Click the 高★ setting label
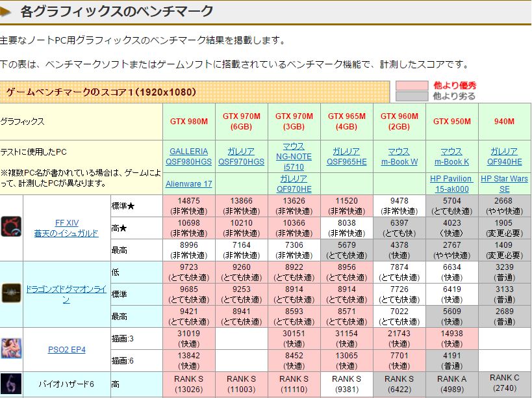The image size is (532, 398). (119, 228)
